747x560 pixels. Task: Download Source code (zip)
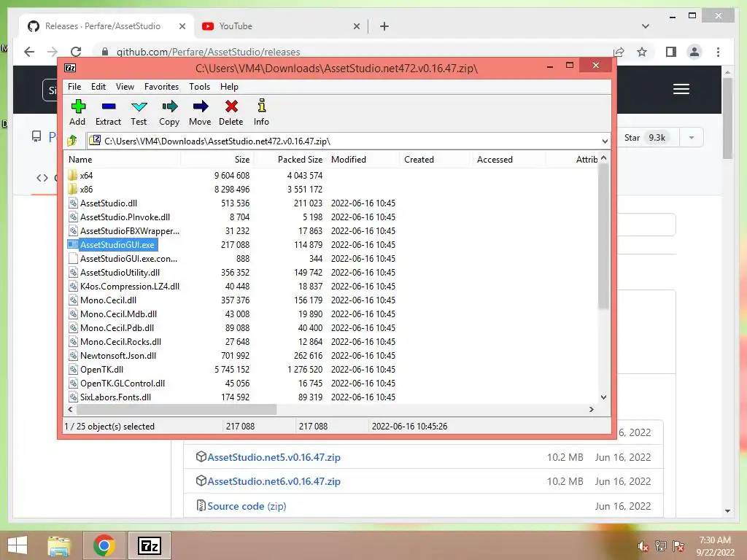247,506
